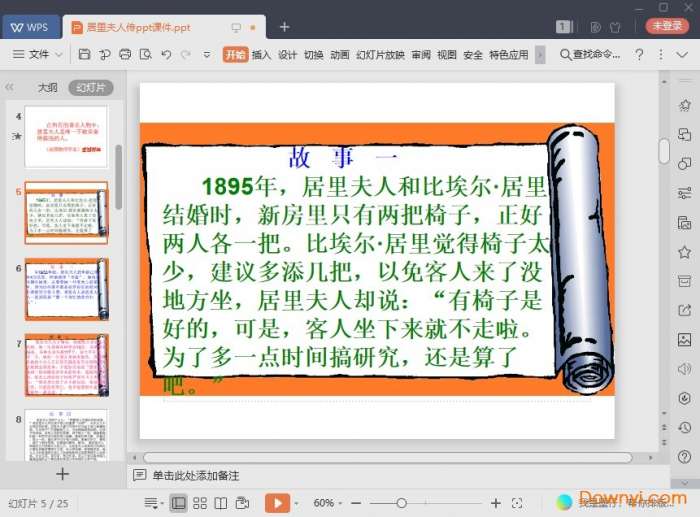Click the window count icon showing 1
Viewport: 700px width, 517px height.
563,27
